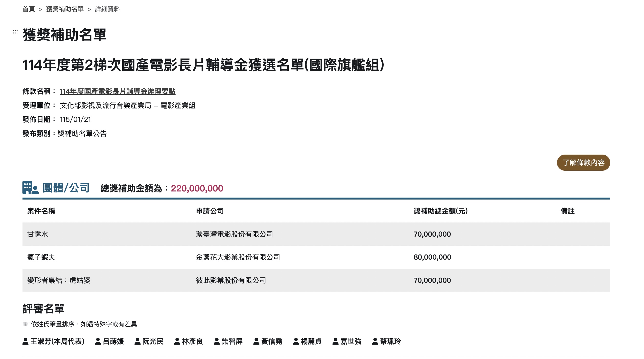Click the 80,000,000 amount cell
Viewport: 644px width, 359px height.
coord(432,257)
